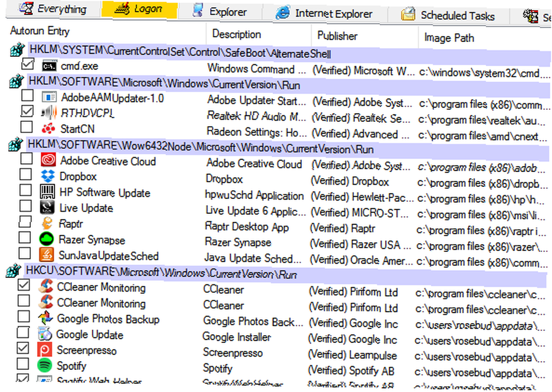Click the green Spotify icon
This screenshot has height=392, width=552.
pos(44,366)
